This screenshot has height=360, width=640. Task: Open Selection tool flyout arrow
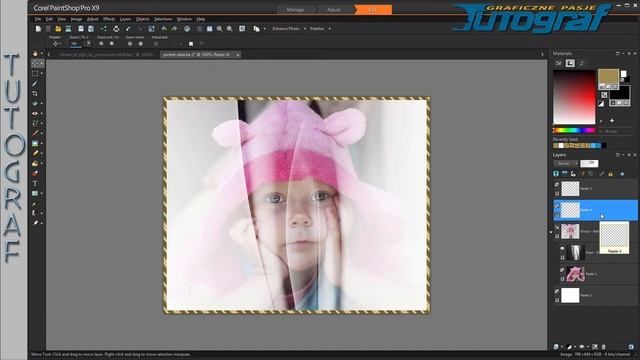click(42, 74)
